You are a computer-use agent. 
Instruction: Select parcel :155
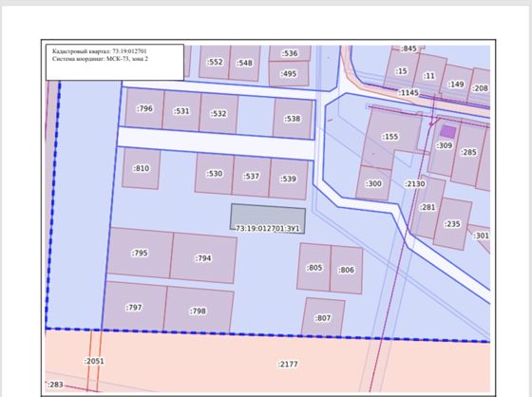390,137
